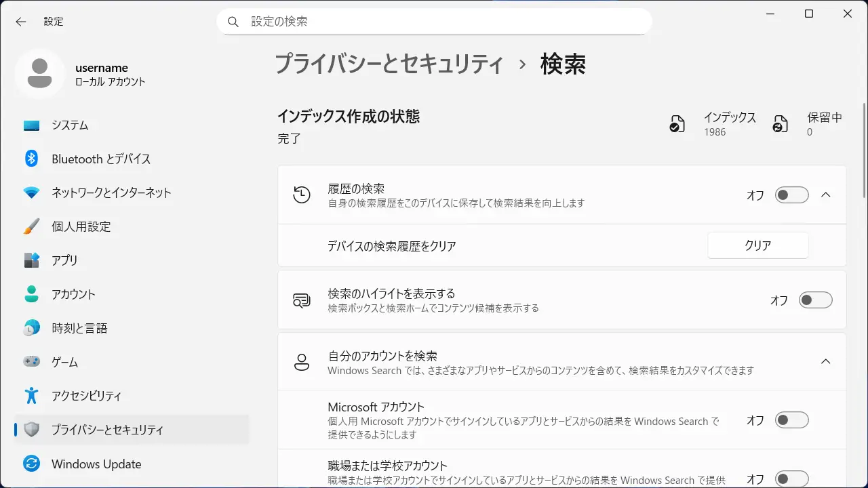This screenshot has height=488, width=868.
Task: Collapse the 履歴の検索 section chevron
Action: pyautogui.click(x=825, y=195)
